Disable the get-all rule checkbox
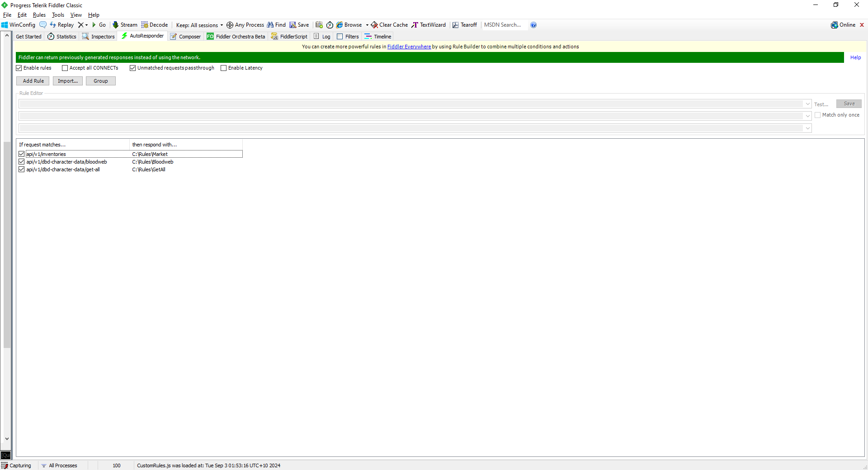The height and width of the screenshot is (470, 868). click(22, 169)
